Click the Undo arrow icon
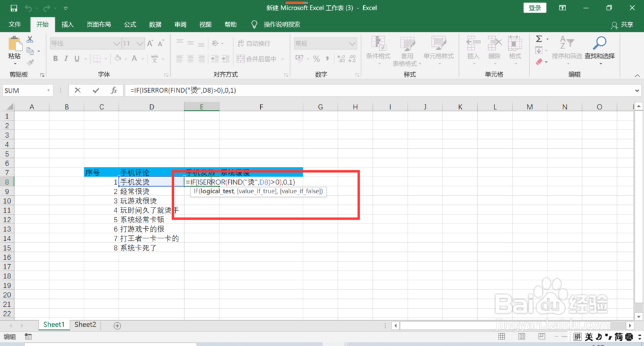 click(x=28, y=8)
